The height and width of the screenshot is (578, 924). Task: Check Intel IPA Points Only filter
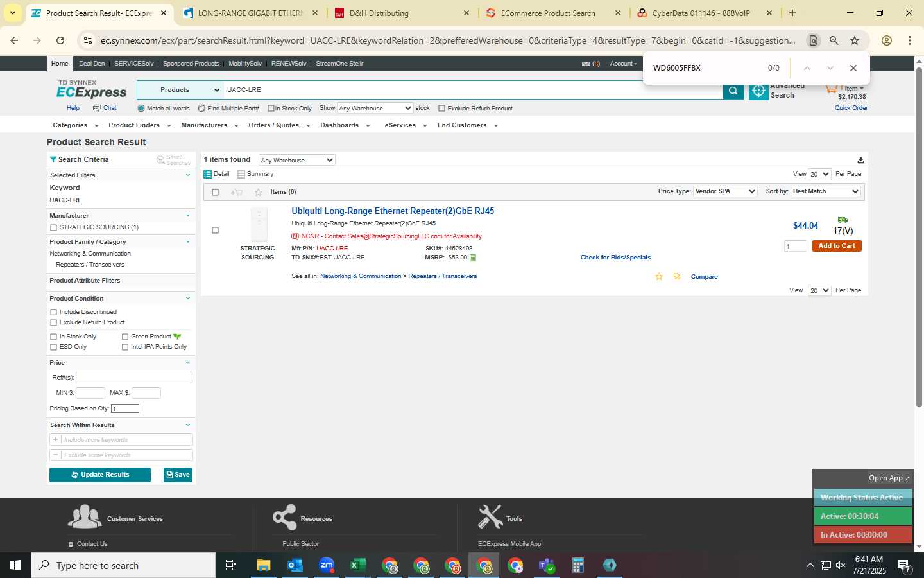coord(125,347)
